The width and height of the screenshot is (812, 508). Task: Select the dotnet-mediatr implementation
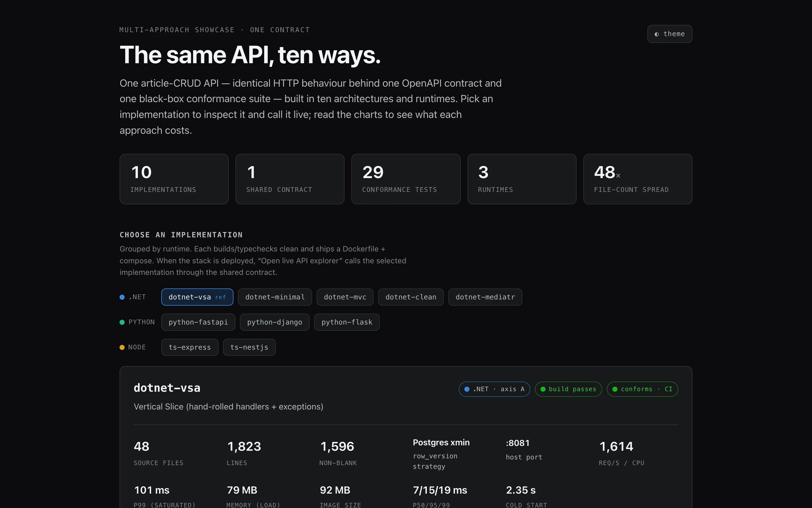485,297
